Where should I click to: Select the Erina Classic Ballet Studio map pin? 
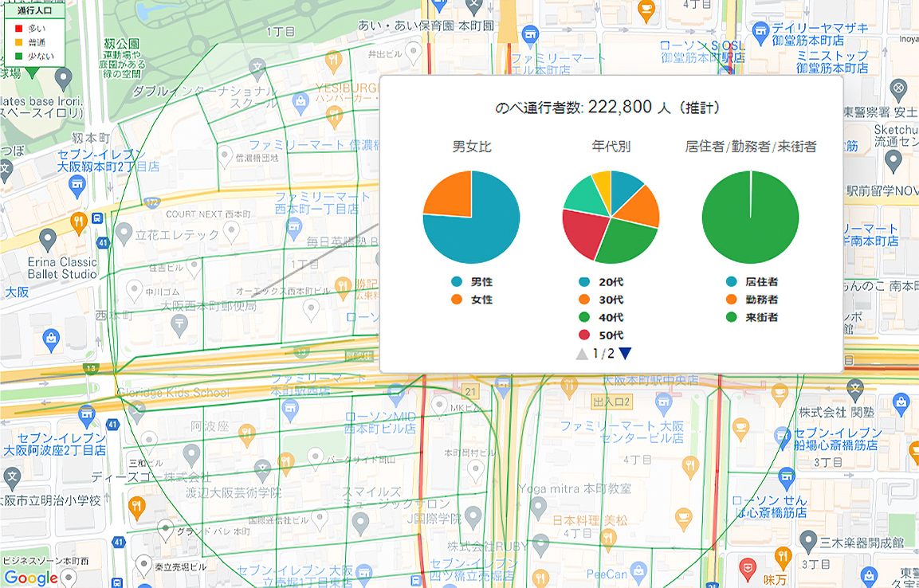pos(48,240)
